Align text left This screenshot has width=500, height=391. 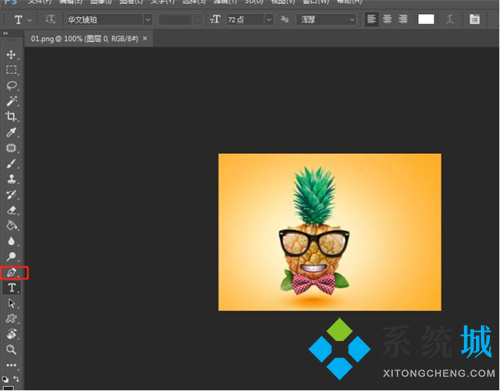tap(371, 19)
